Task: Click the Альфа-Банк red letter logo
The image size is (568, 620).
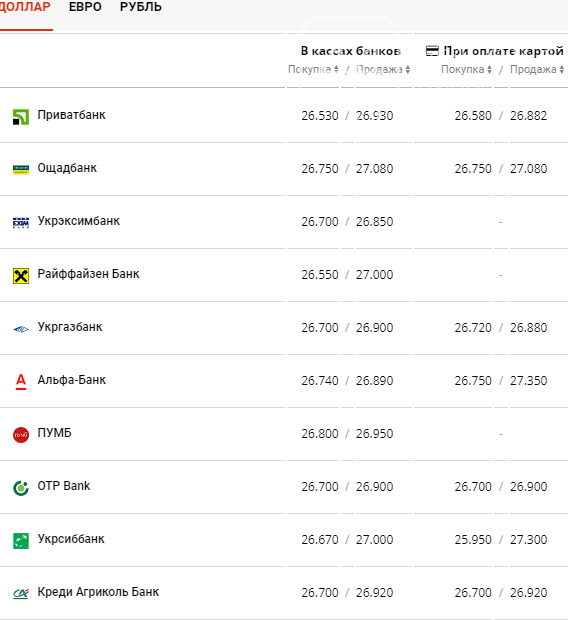Action: pos(21,382)
